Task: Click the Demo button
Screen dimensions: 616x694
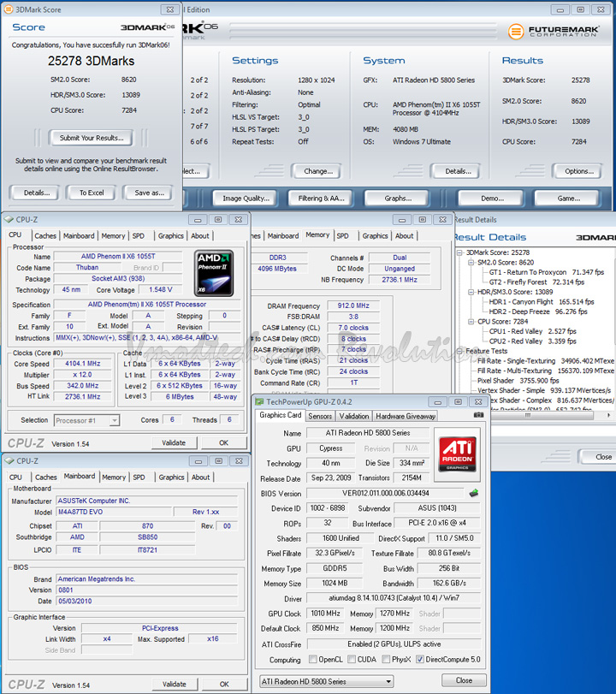Action: (x=492, y=199)
